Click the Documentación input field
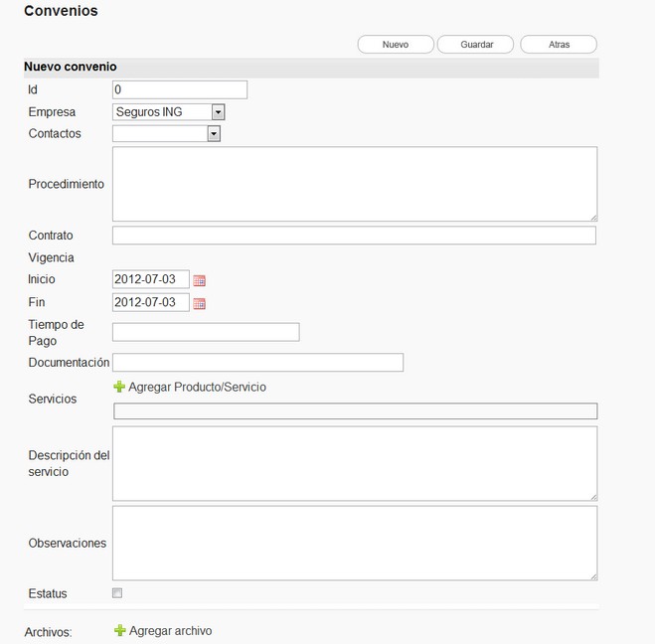Viewport: 655px width, 644px height. click(x=257, y=363)
